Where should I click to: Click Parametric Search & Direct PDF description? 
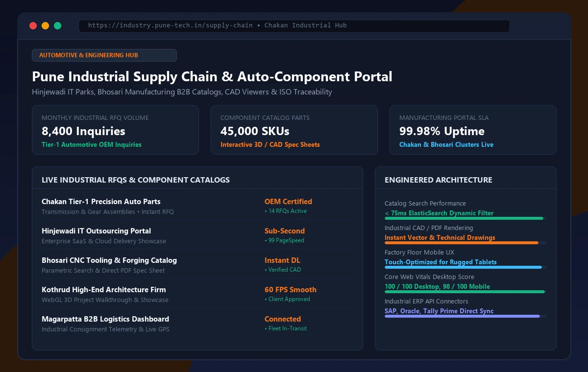(103, 271)
